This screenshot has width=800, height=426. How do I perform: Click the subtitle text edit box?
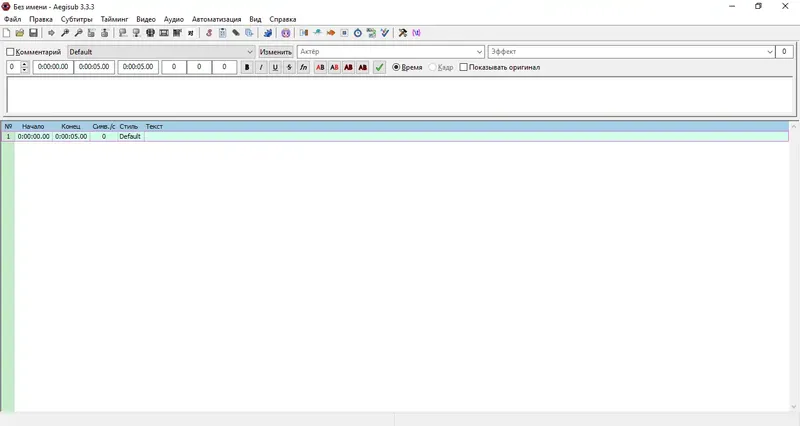(400, 95)
